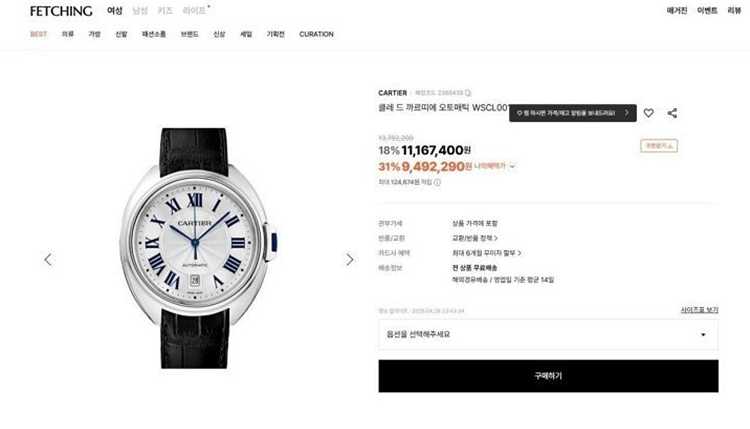
Task: Click the coupon badge button near the price
Action: coord(659,145)
